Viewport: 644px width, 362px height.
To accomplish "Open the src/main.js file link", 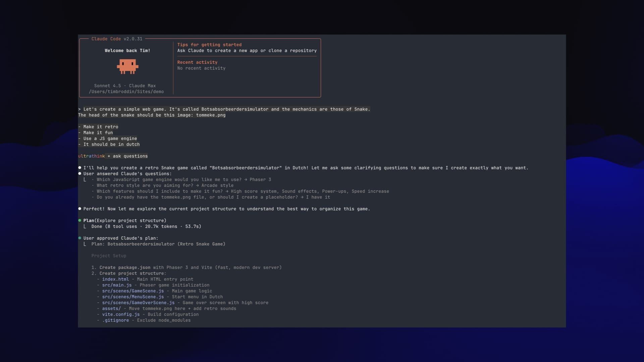I will pos(117,285).
